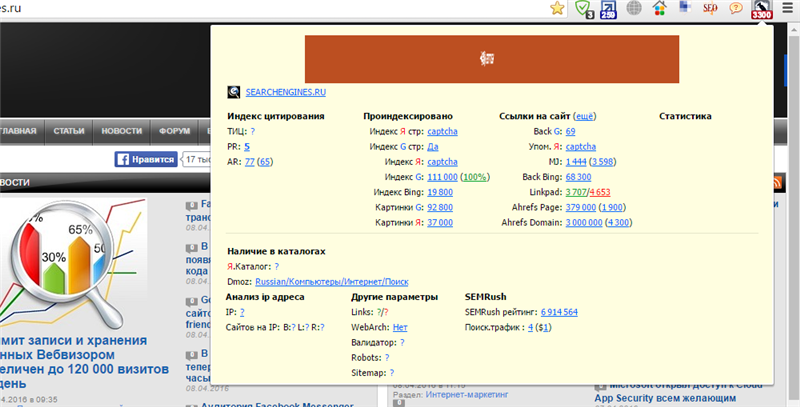
Task: Open the ФОРУМ menu on the website
Action: pos(174,131)
